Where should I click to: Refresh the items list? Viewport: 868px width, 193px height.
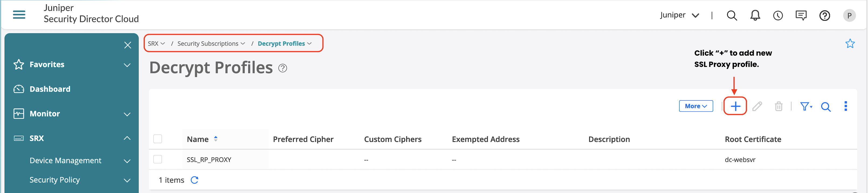click(x=194, y=180)
